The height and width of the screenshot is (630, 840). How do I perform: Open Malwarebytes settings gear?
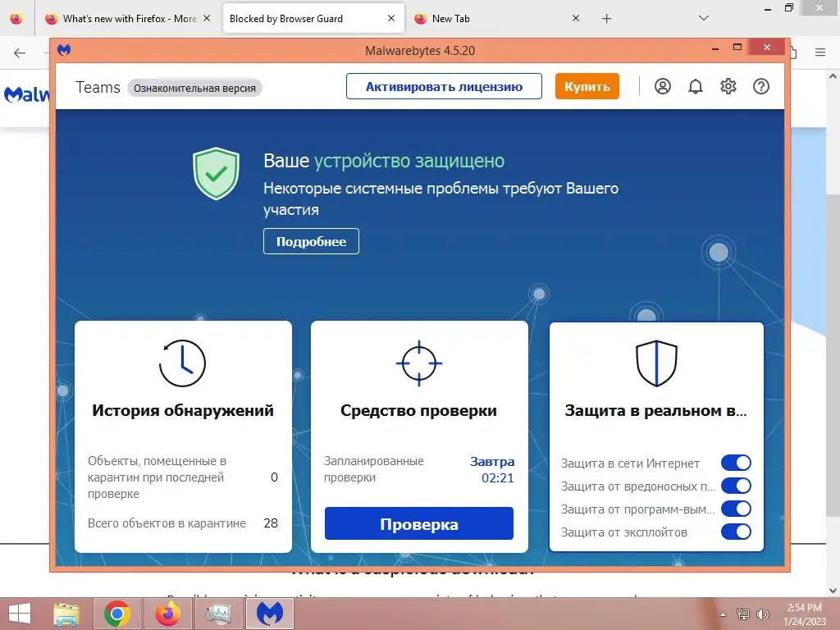[728, 86]
